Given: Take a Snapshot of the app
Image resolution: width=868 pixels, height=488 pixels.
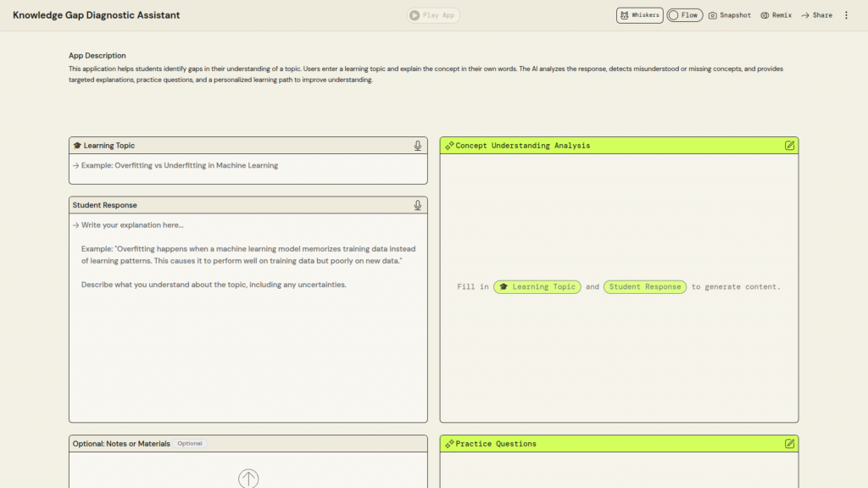Looking at the screenshot, I should point(729,15).
